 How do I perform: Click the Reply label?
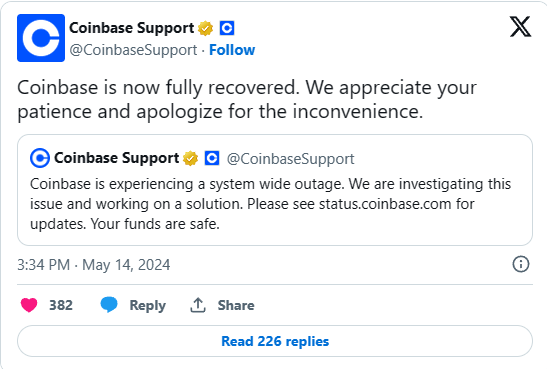(x=148, y=306)
